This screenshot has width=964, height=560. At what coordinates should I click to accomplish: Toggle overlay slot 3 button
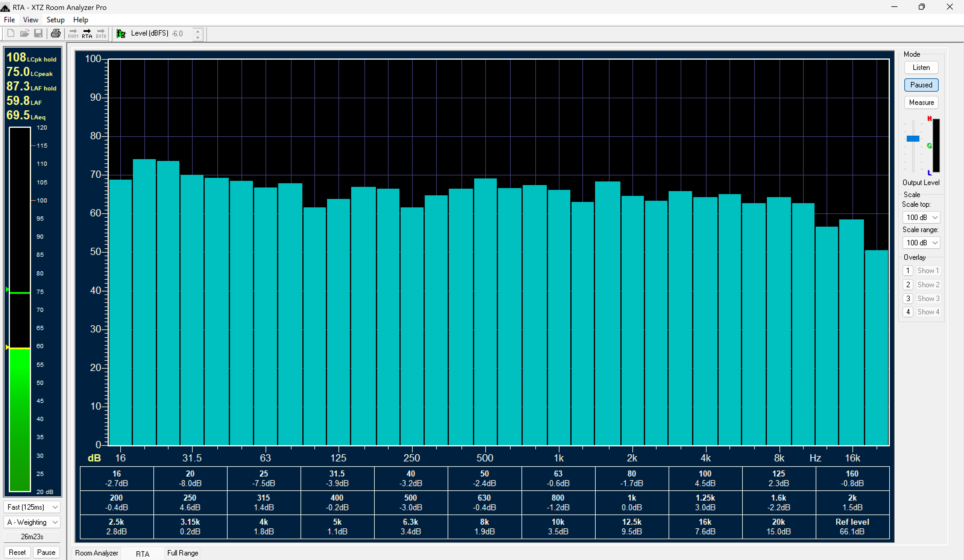click(x=908, y=298)
